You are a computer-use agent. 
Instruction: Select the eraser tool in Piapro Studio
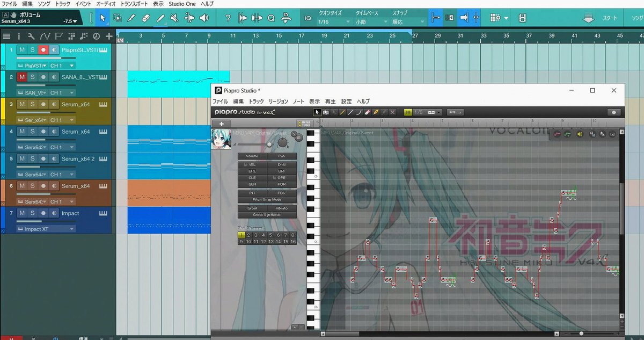367,112
